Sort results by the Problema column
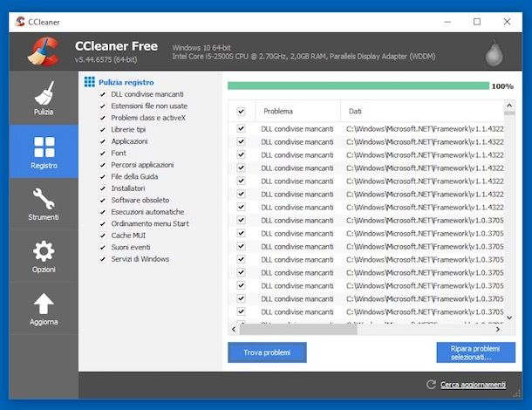The image size is (532, 410). point(297,111)
